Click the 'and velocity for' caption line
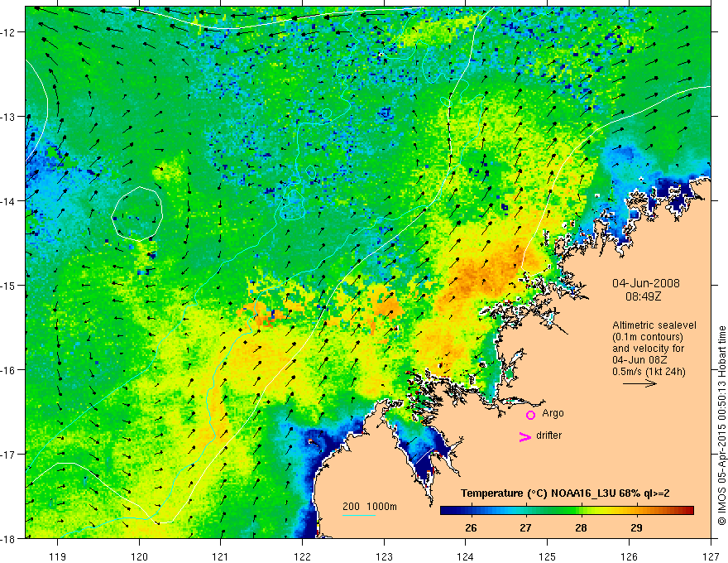 [x=648, y=349]
